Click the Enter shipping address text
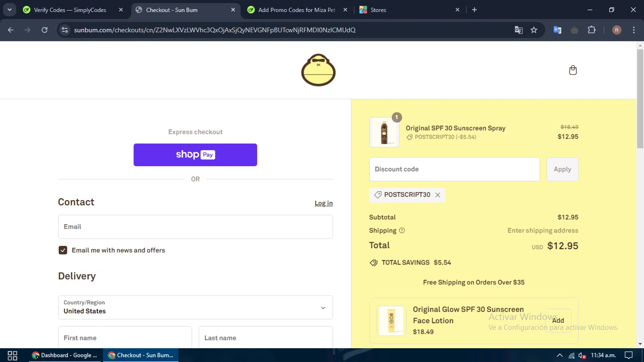The height and width of the screenshot is (362, 644). pyautogui.click(x=543, y=231)
